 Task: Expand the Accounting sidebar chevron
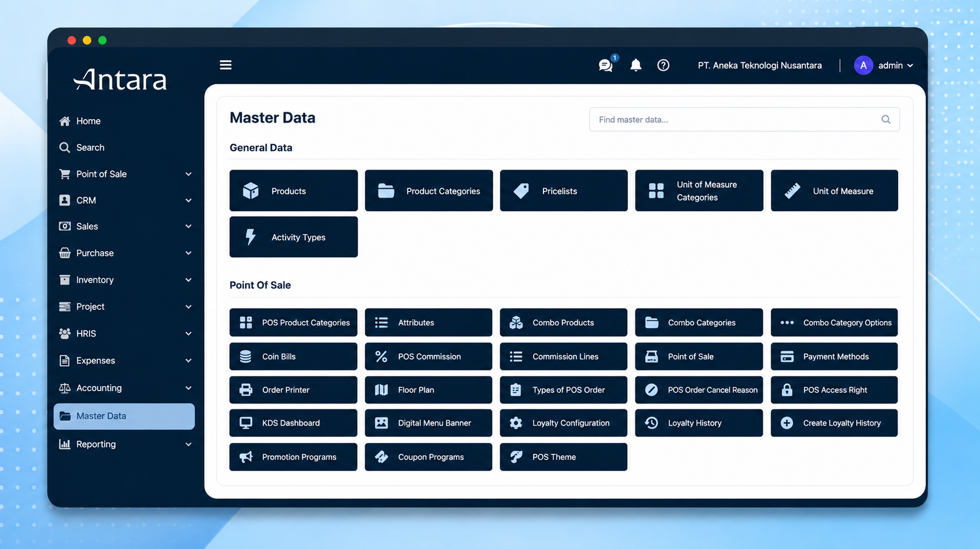[x=188, y=388]
